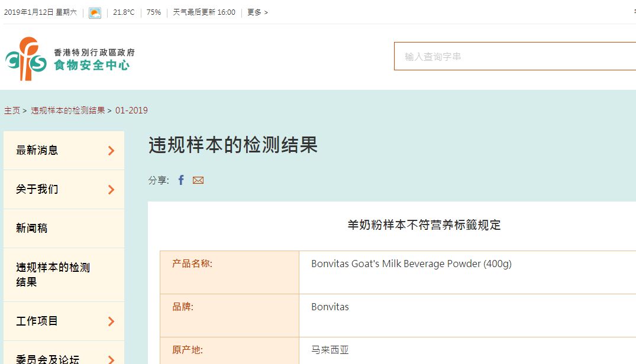Open the 01-2019 breadcrumb link

[x=133, y=110]
